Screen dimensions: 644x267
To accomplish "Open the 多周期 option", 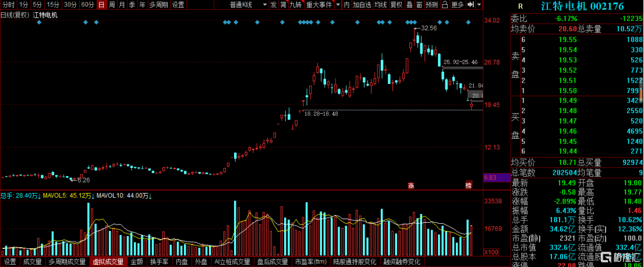I will 158,5.
